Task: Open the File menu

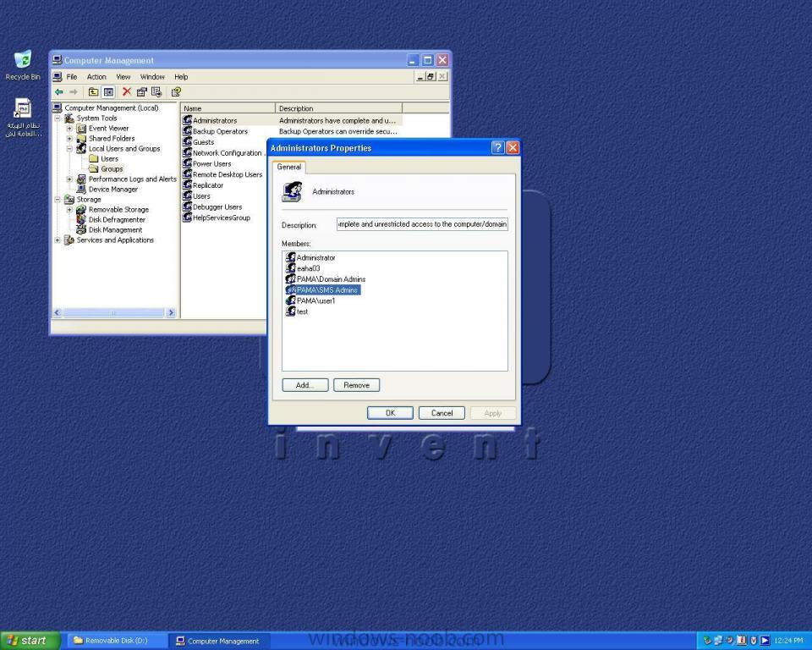Action: 71,77
